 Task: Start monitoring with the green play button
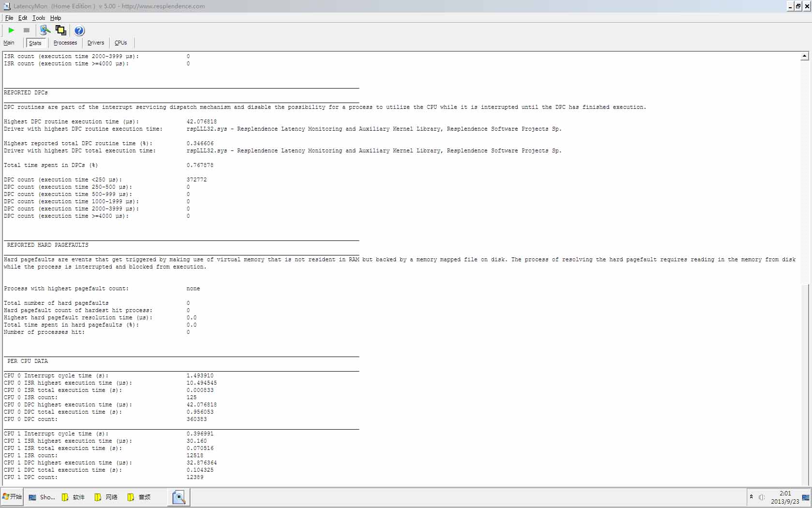pyautogui.click(x=11, y=30)
